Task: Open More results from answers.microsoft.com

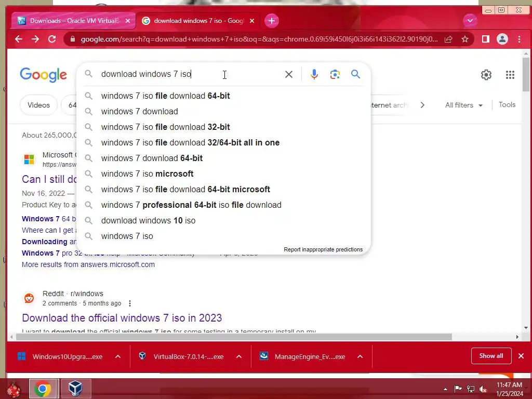Action: pyautogui.click(x=88, y=264)
